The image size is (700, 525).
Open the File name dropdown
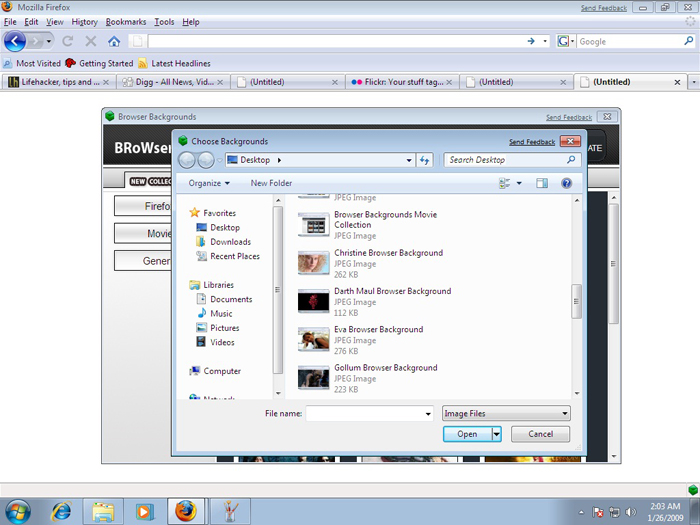(428, 414)
